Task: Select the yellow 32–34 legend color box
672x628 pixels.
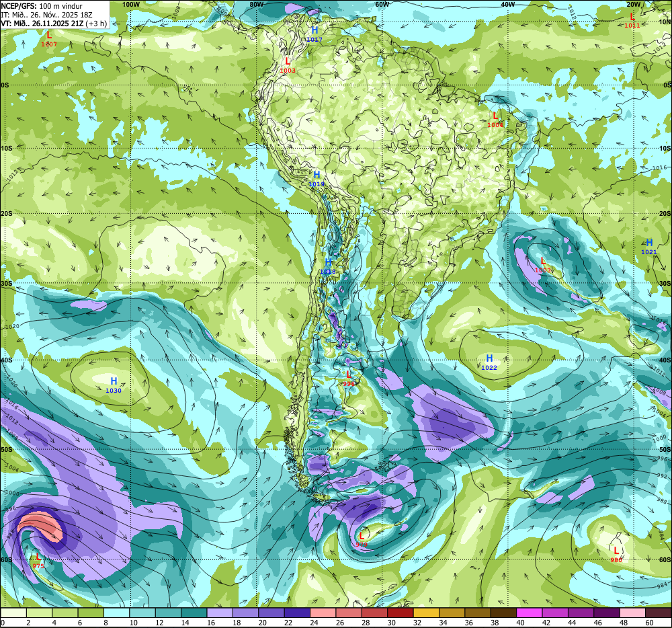Action: click(426, 613)
